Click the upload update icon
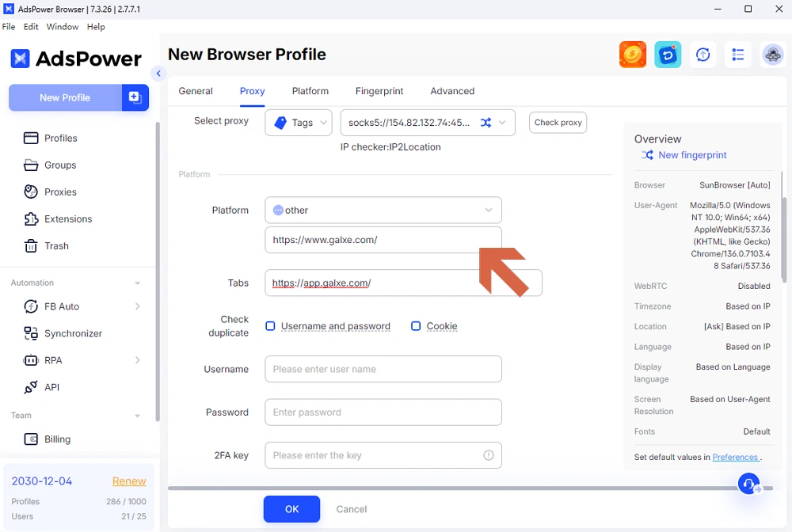Viewport: 792px width, 532px height. 703,55
